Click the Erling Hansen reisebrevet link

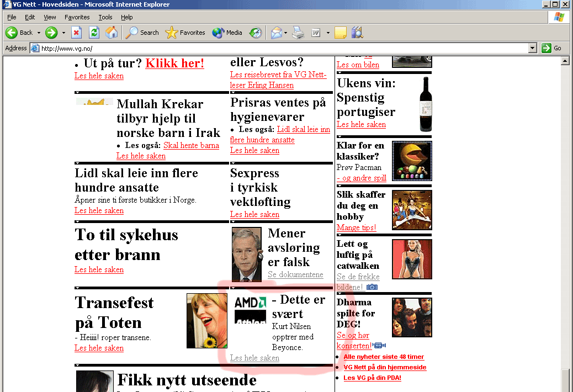[278, 80]
